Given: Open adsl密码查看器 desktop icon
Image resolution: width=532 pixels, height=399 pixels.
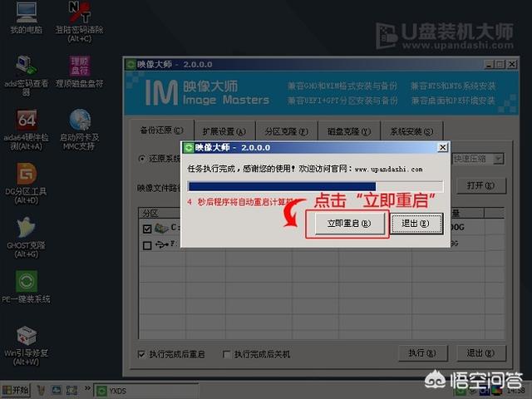Looking at the screenshot, I should point(26,76).
